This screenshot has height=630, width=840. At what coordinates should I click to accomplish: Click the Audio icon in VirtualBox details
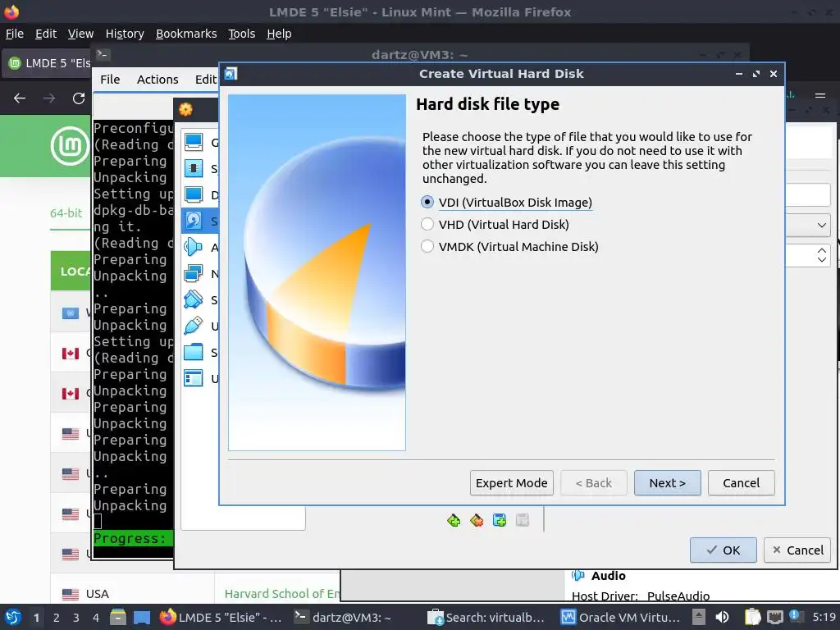coord(578,575)
